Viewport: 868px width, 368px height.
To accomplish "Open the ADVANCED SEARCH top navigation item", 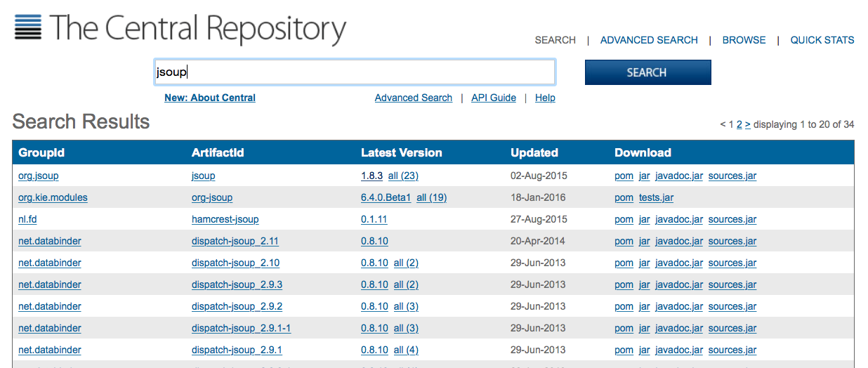I will pyautogui.click(x=649, y=40).
